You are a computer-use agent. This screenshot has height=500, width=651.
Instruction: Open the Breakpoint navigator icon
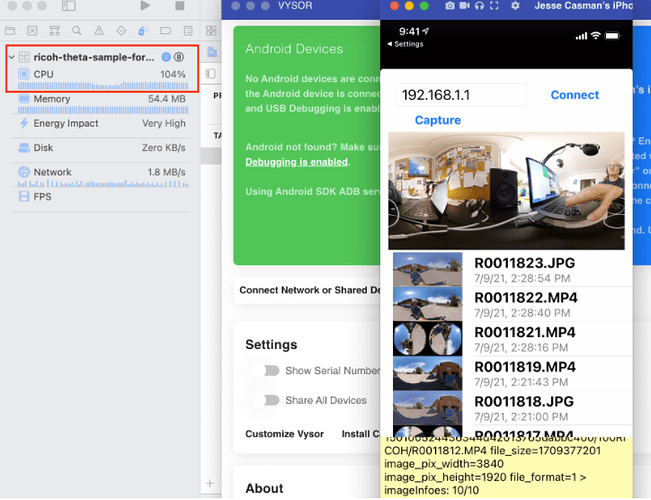pos(166,31)
